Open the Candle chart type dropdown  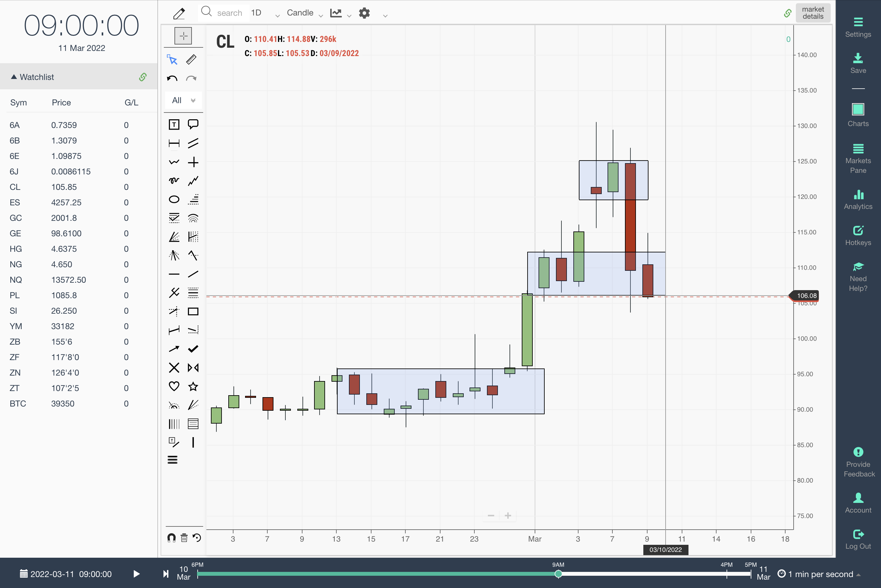(304, 13)
